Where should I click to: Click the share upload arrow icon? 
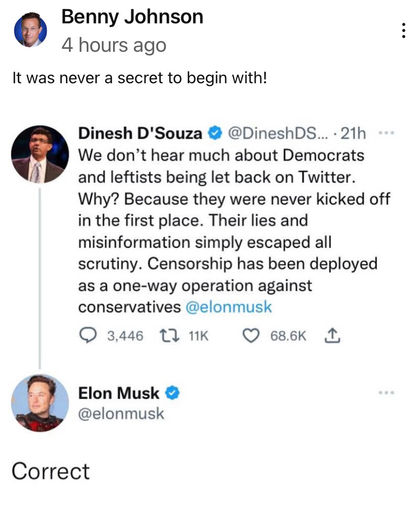tap(330, 336)
